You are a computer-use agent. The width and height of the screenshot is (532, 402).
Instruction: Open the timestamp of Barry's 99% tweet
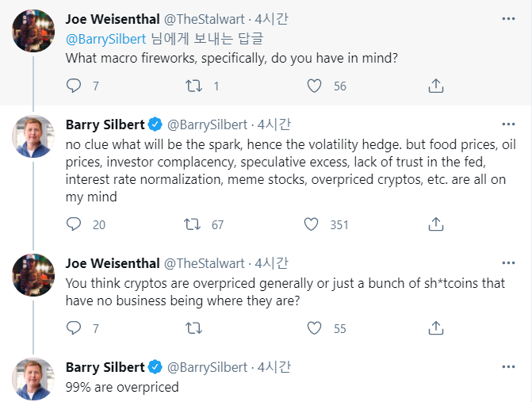pos(274,367)
